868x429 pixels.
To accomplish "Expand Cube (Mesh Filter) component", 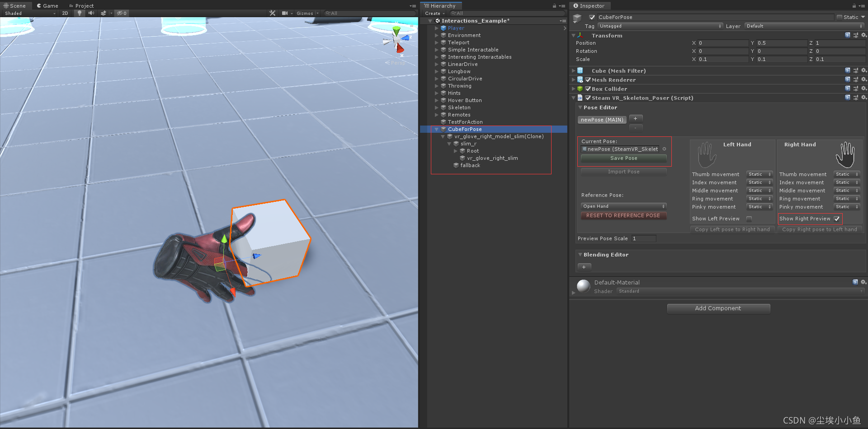I will (x=574, y=70).
